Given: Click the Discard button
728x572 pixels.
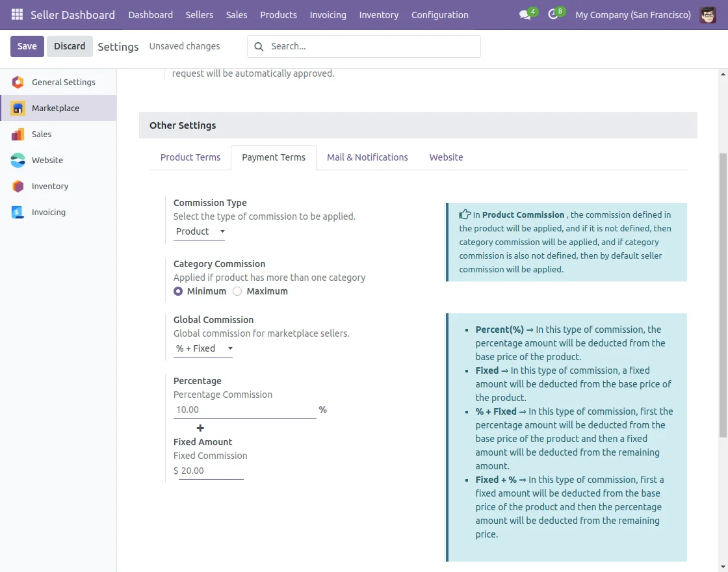Looking at the screenshot, I should (x=70, y=46).
